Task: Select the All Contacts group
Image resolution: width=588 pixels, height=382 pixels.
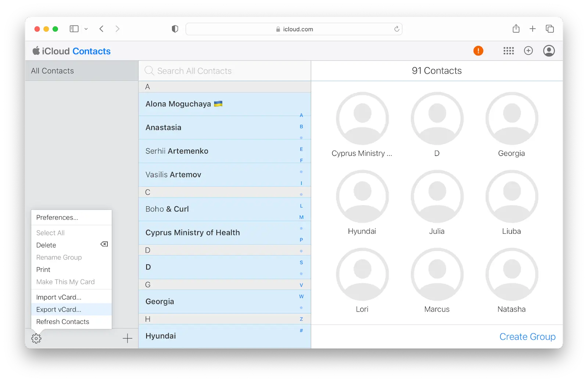Action: tap(82, 71)
